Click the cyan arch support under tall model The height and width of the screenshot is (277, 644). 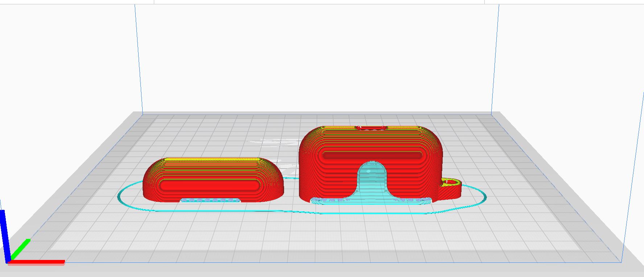point(371,183)
